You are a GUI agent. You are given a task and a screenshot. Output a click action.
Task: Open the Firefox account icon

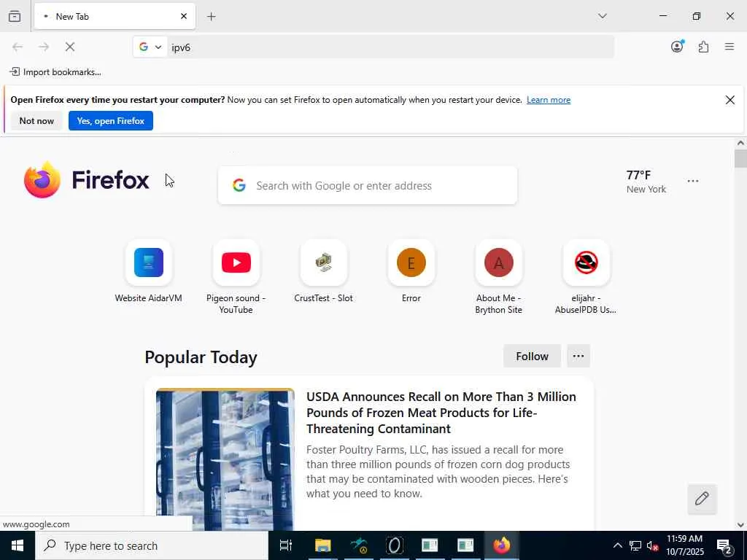pos(677,47)
